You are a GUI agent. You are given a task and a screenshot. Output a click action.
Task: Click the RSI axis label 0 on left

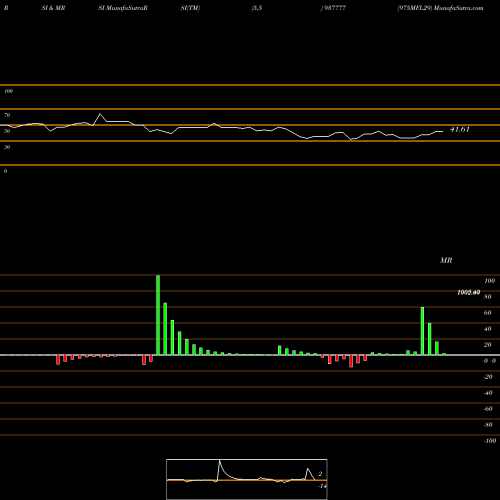tap(5, 171)
